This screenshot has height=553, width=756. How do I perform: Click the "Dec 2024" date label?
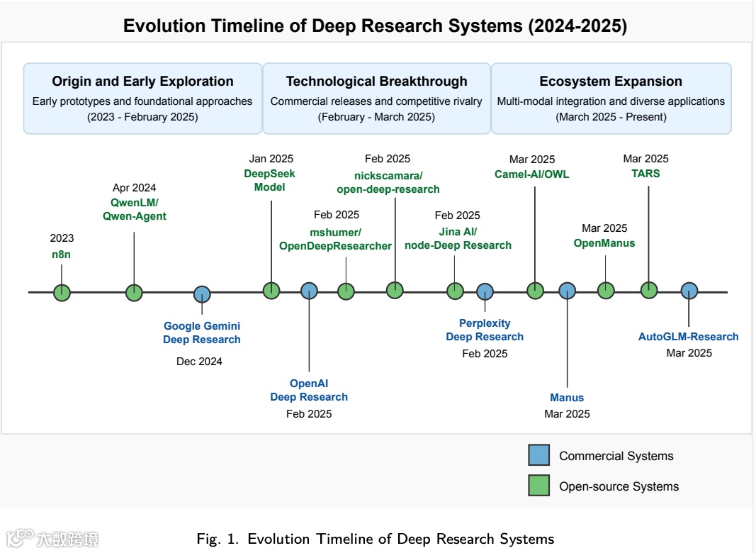(x=199, y=362)
